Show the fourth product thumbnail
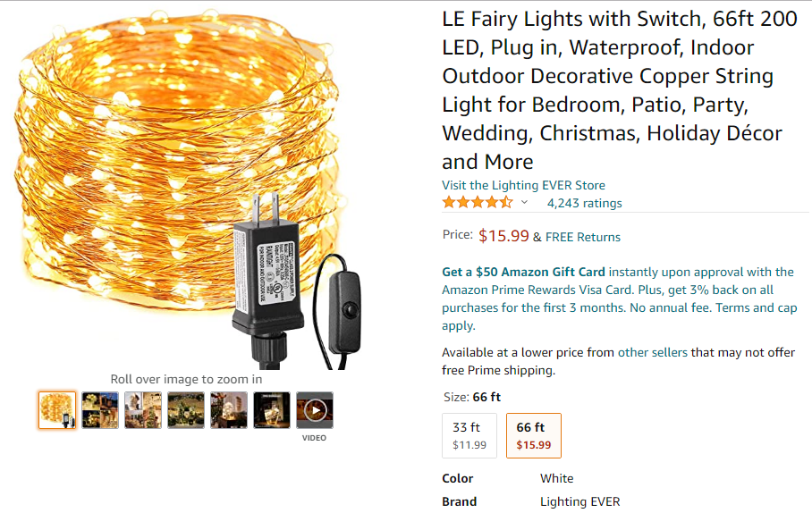Image resolution: width=812 pixels, height=513 pixels. pos(186,410)
